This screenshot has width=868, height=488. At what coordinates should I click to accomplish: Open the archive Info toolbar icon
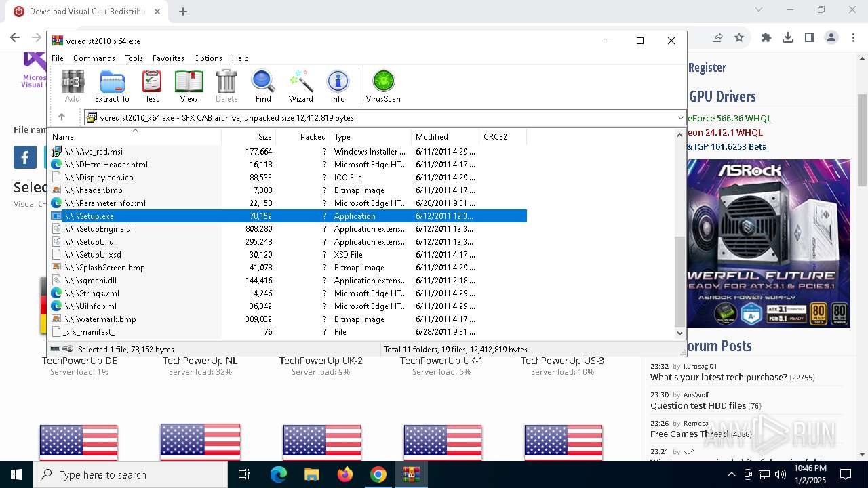coord(338,86)
